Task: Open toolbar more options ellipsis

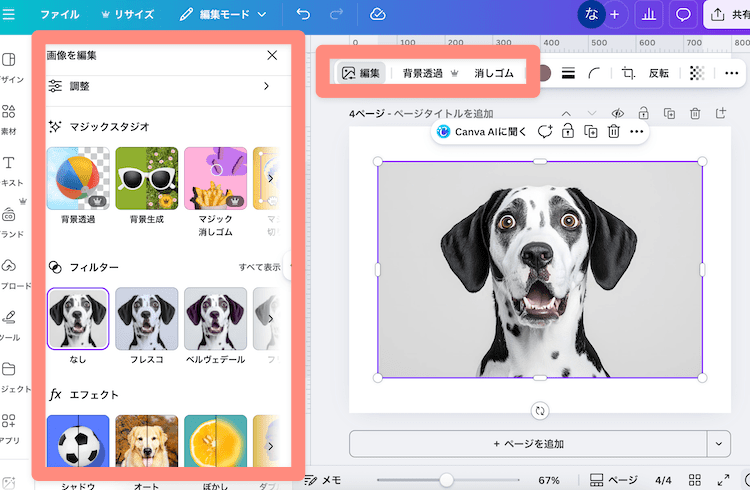Action: point(731,73)
